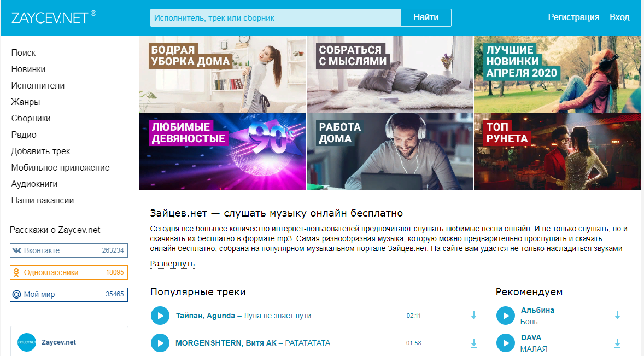This screenshot has height=356, width=644.
Task: Download the Тайпан, Agunda track
Action: tap(473, 316)
